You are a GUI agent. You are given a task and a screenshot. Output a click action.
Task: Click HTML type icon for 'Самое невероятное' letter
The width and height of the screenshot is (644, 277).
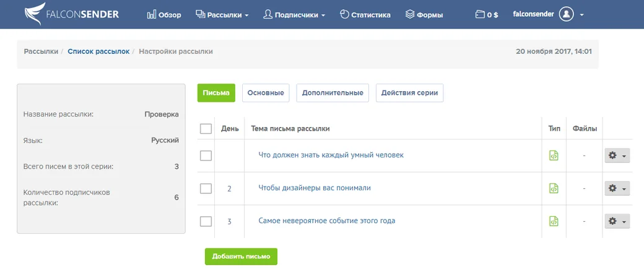pos(554,221)
